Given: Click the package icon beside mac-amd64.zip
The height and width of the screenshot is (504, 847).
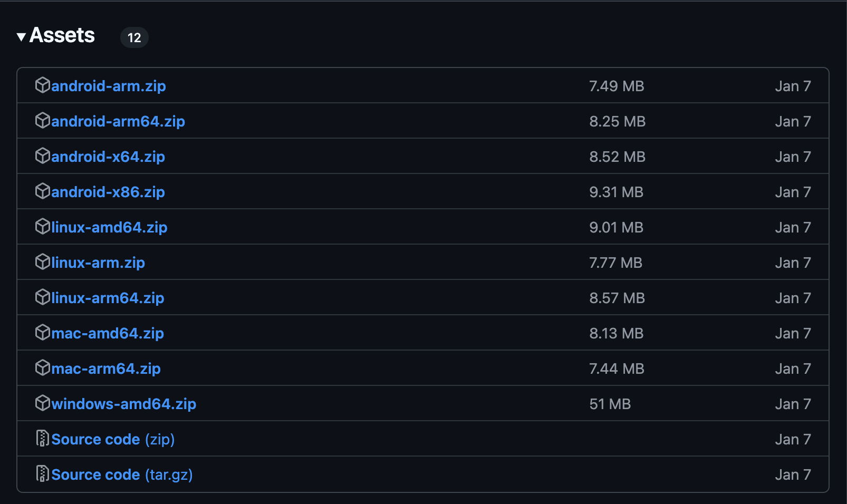Looking at the screenshot, I should [43, 333].
